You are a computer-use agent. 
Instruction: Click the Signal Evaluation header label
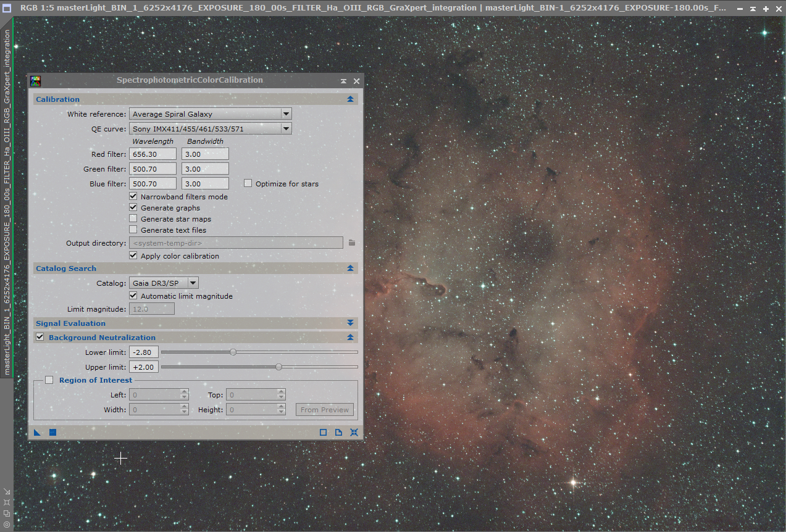pyautogui.click(x=70, y=323)
